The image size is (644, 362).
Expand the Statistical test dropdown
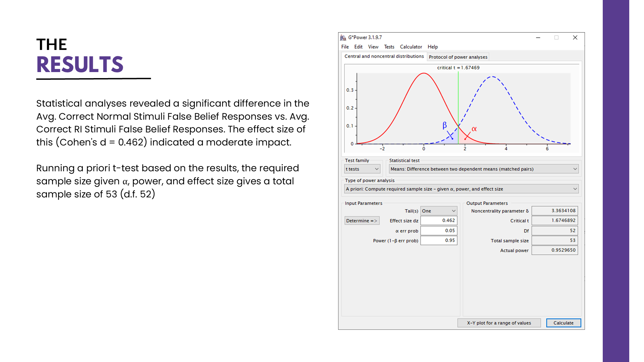(483, 169)
